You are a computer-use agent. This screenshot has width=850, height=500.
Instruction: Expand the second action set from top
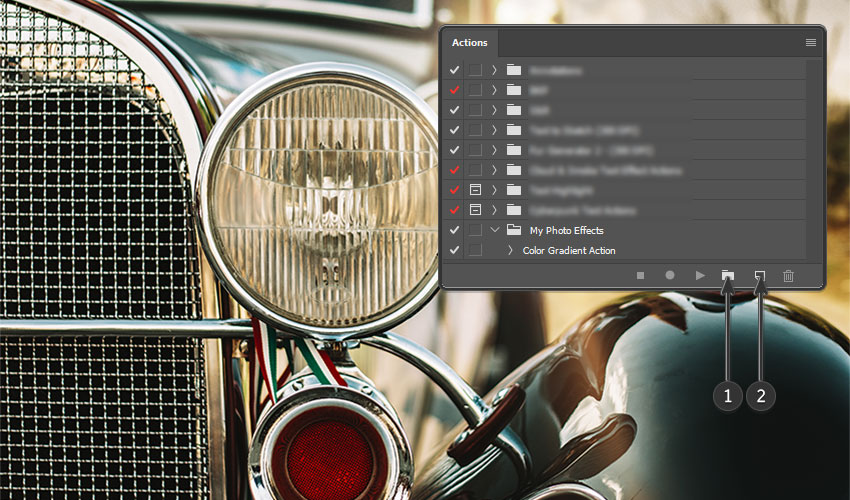494,90
